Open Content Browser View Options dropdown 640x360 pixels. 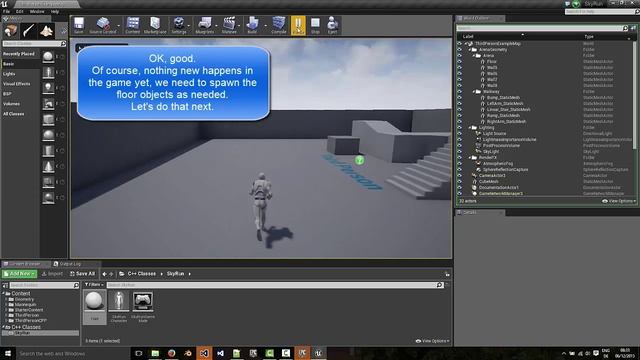click(x=433, y=341)
